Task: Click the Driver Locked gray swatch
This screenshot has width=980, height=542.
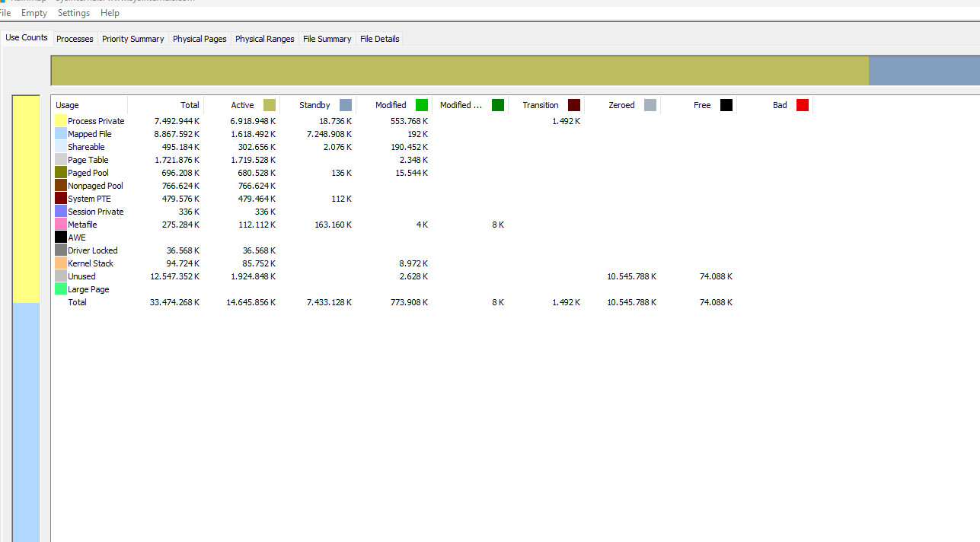Action: (x=61, y=250)
